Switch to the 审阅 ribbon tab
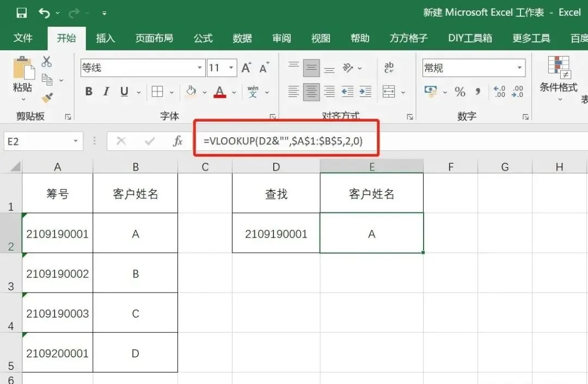This screenshot has height=384, width=588. point(281,38)
